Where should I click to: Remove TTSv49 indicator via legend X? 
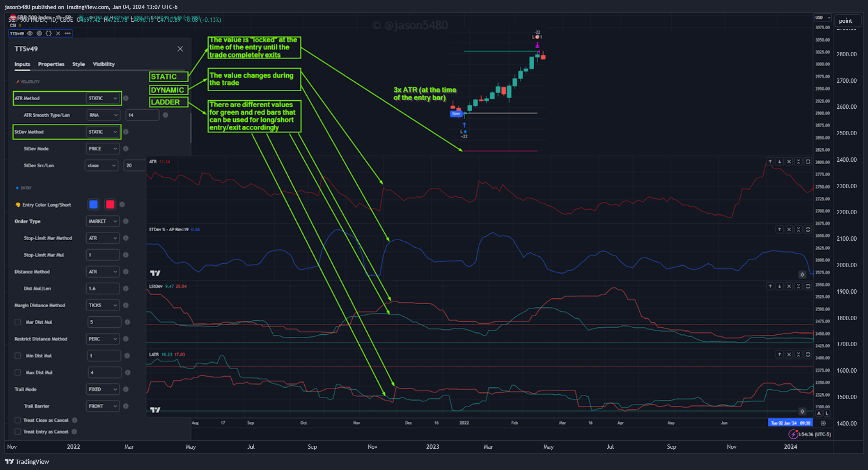tap(58, 34)
